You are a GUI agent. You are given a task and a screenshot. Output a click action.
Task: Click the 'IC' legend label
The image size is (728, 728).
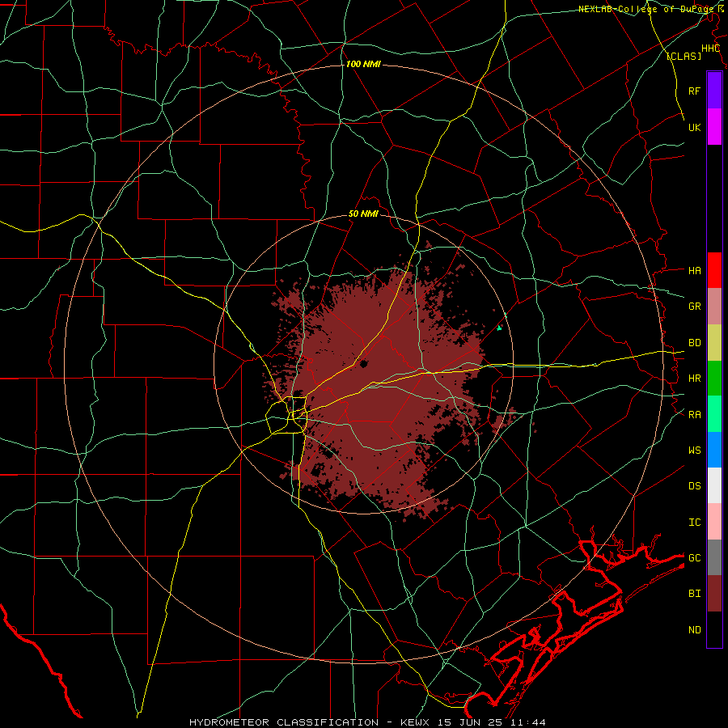(694, 523)
